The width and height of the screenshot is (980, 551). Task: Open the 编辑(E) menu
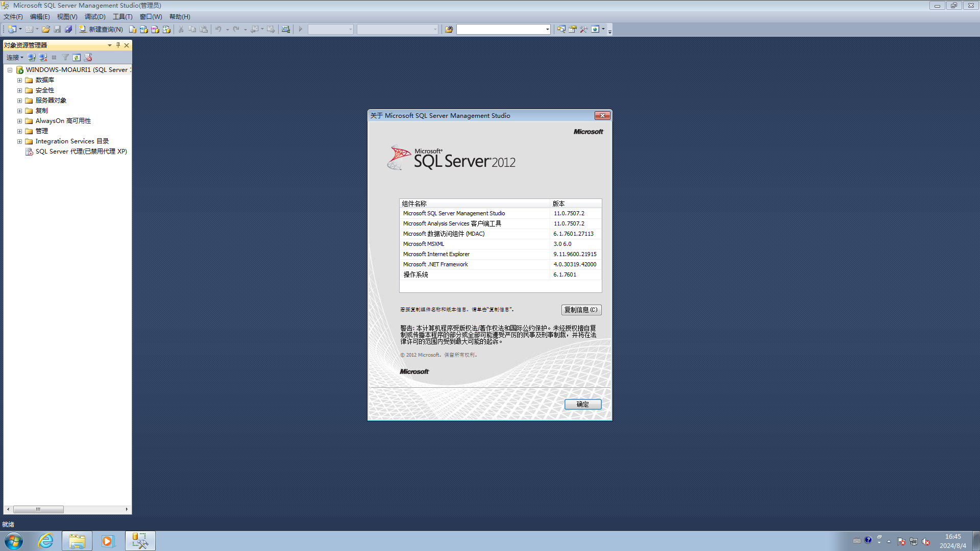(40, 17)
